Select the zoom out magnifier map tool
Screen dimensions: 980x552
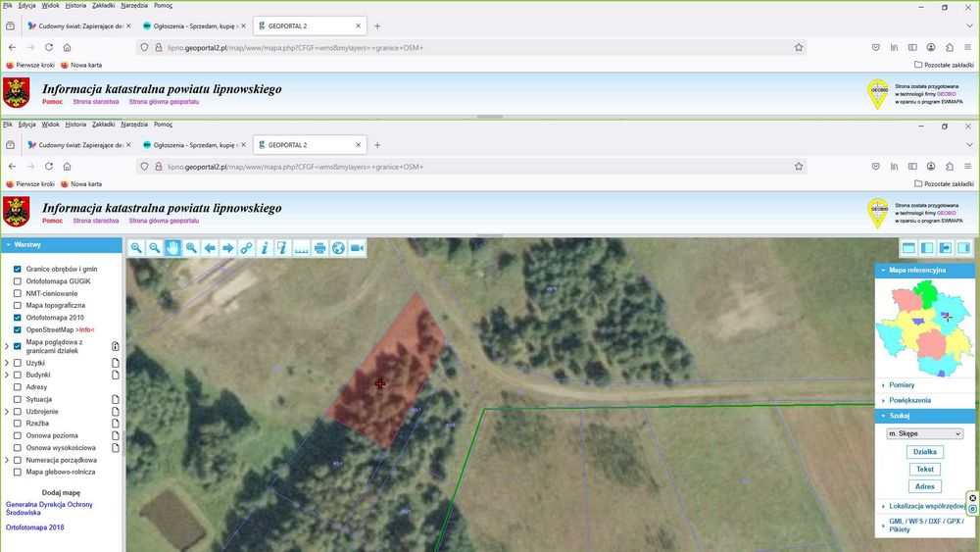tap(155, 248)
